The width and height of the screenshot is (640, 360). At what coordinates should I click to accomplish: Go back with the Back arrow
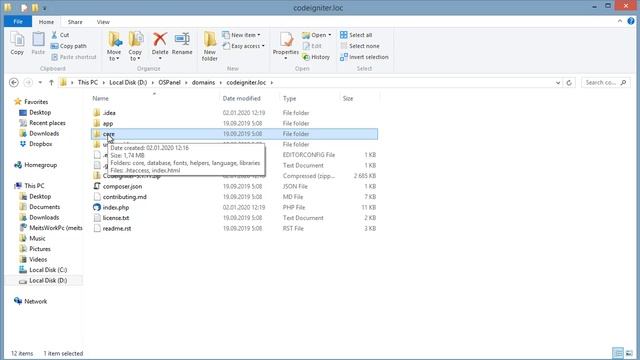[x=13, y=82]
